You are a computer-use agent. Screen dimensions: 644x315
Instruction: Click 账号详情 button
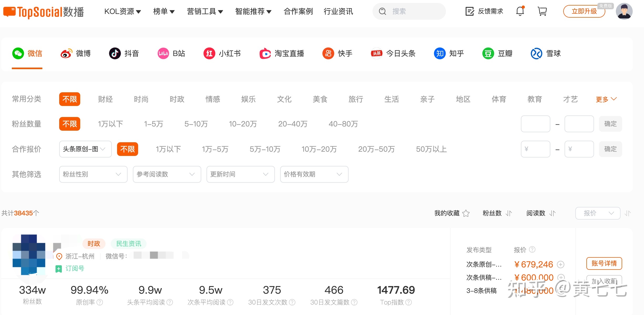pyautogui.click(x=604, y=263)
